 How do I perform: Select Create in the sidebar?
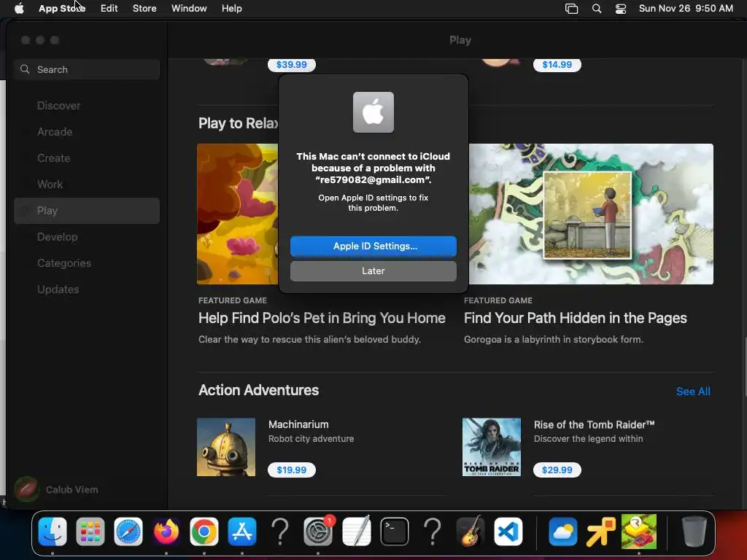[x=87, y=158]
